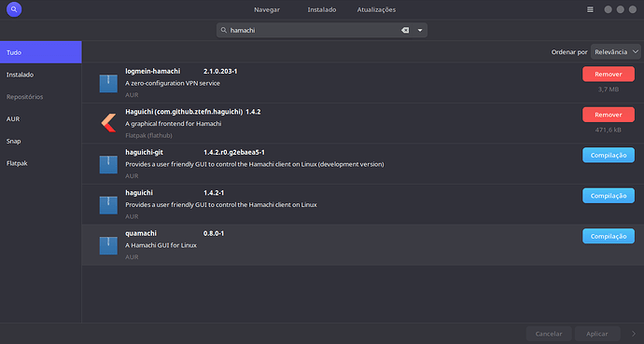Viewport: 644px width, 344px height.
Task: Click the 471,6 kB size label
Action: click(609, 130)
